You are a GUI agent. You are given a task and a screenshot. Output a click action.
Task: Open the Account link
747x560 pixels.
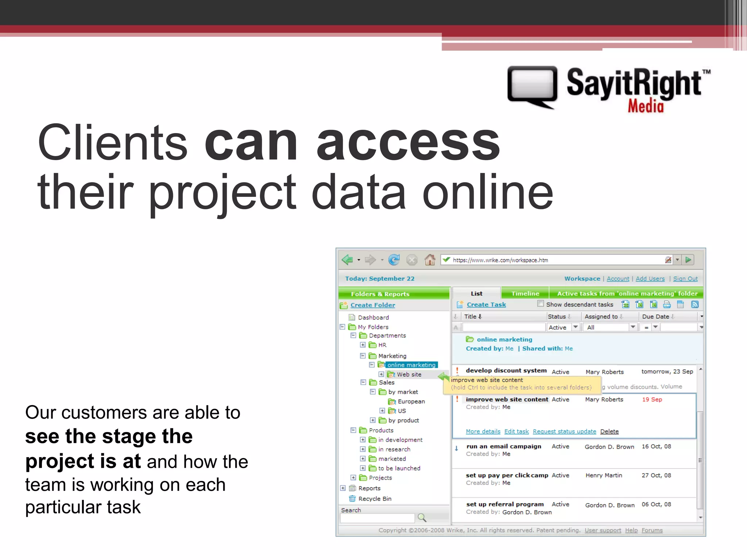pyautogui.click(x=618, y=279)
